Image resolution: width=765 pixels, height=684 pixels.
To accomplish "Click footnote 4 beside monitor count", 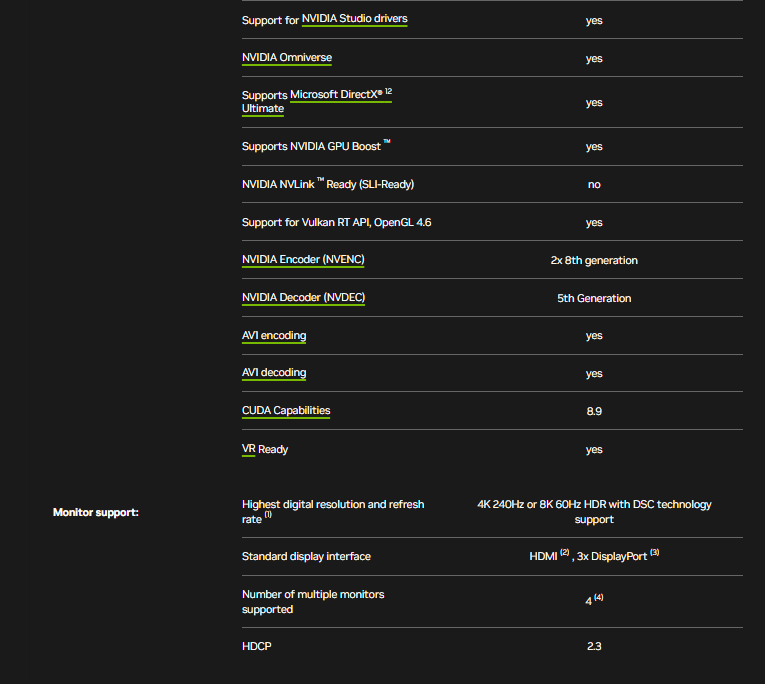I will coord(599,598).
